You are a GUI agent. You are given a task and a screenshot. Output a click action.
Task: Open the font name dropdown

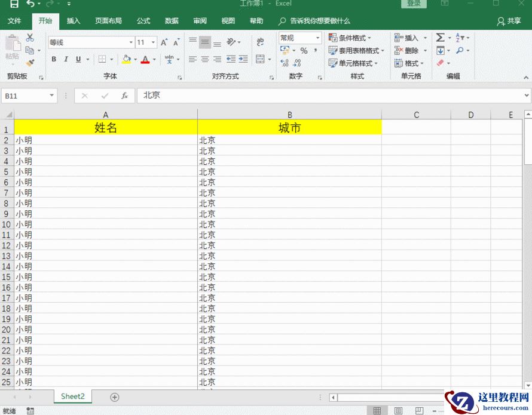pyautogui.click(x=131, y=42)
